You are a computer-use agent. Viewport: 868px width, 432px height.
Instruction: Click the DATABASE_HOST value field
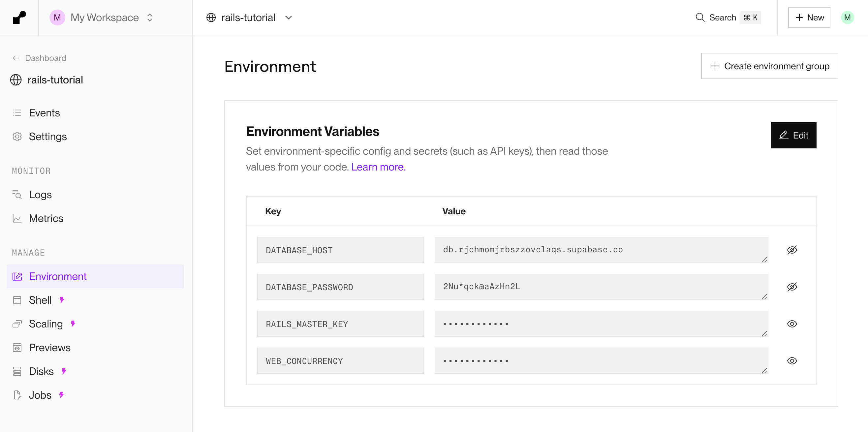click(x=601, y=250)
